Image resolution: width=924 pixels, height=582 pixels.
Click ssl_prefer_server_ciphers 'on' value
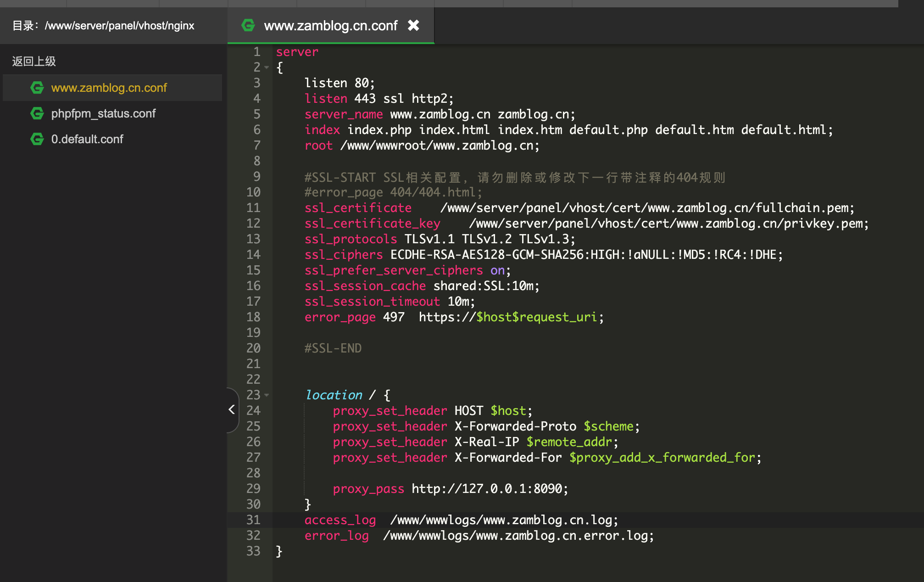coord(497,270)
